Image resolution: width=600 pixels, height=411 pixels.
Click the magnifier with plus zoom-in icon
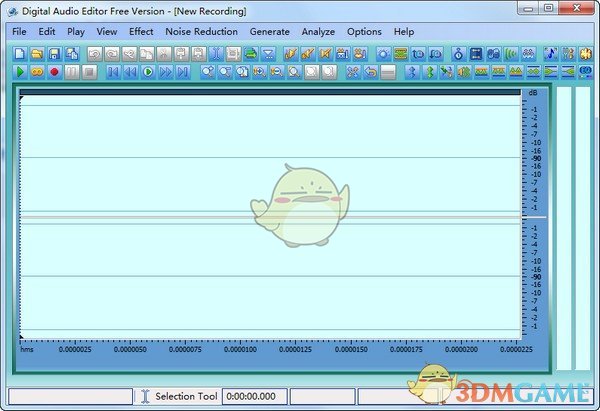[259, 72]
